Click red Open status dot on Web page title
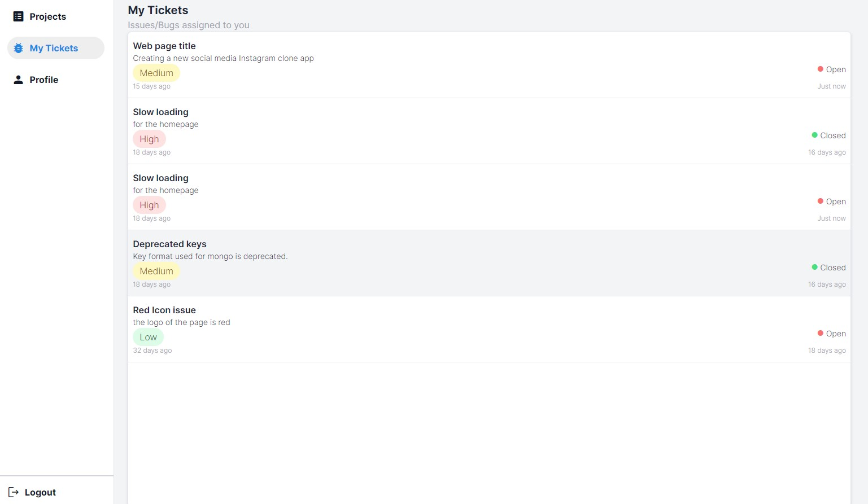The height and width of the screenshot is (504, 868). coord(820,69)
